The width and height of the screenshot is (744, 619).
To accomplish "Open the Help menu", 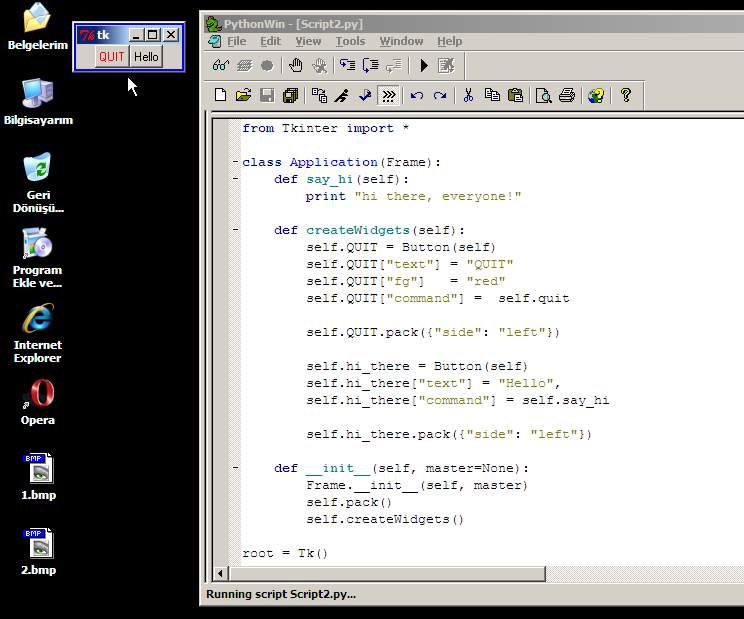I will pos(449,41).
